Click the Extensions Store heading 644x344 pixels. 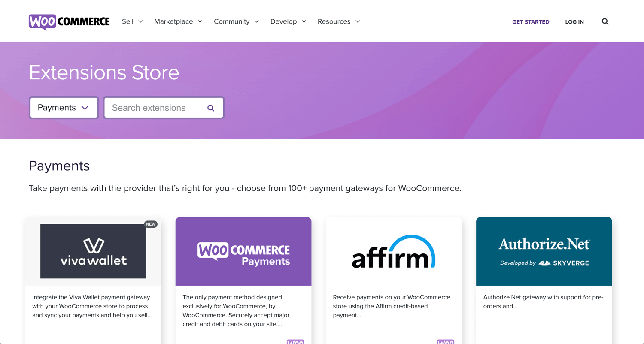coord(104,72)
